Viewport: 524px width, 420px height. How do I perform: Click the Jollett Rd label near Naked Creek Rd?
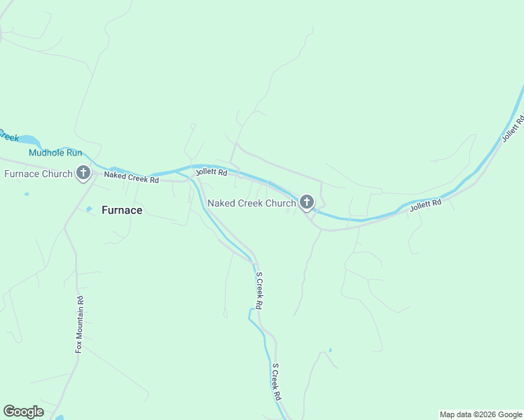pyautogui.click(x=212, y=172)
